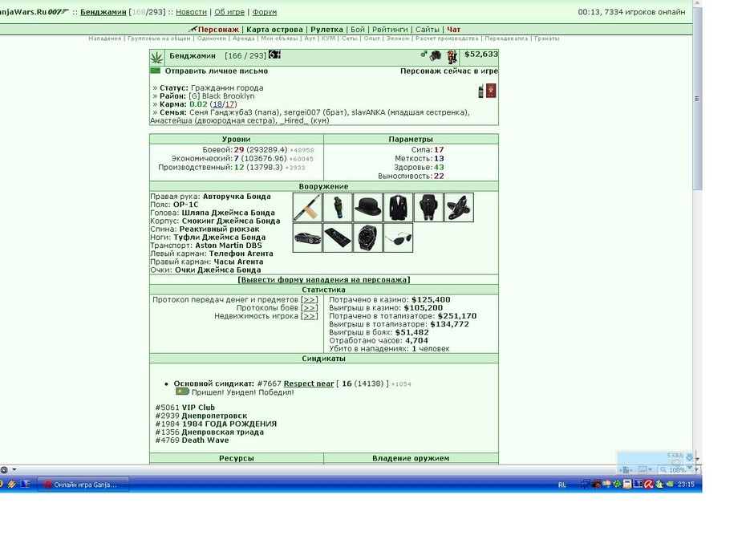The width and height of the screenshot is (746, 560).
Task: Click the envelope icon for personal letter
Action: coord(156,71)
